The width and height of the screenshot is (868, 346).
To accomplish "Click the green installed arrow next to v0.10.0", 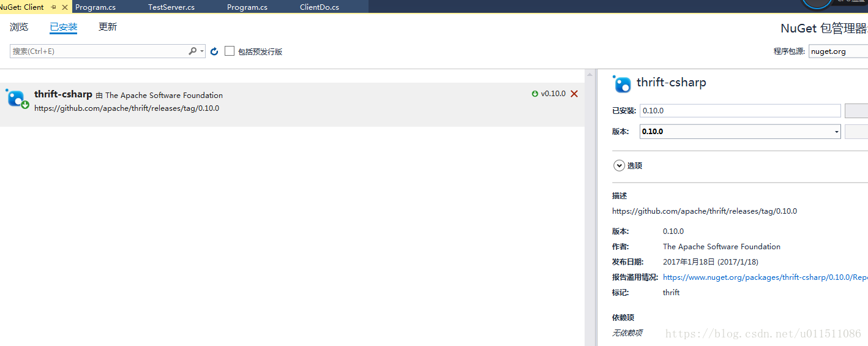I will coord(535,94).
